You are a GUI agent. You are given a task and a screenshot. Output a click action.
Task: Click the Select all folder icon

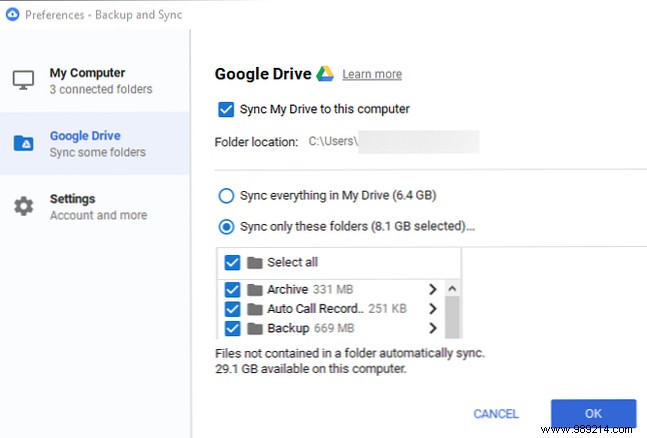pyautogui.click(x=255, y=263)
